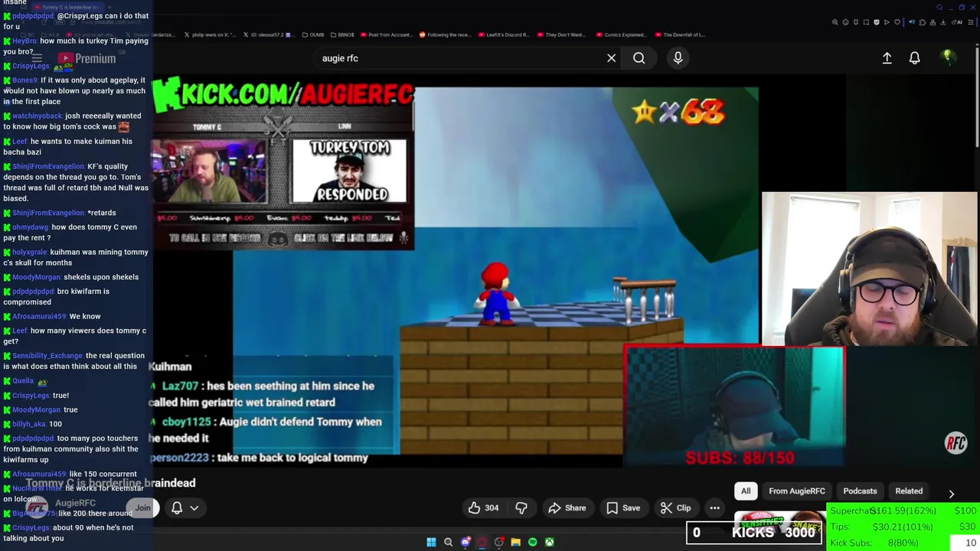Click the recommended video thumbnail below the chips
The image size is (980, 551).
[x=779, y=520]
